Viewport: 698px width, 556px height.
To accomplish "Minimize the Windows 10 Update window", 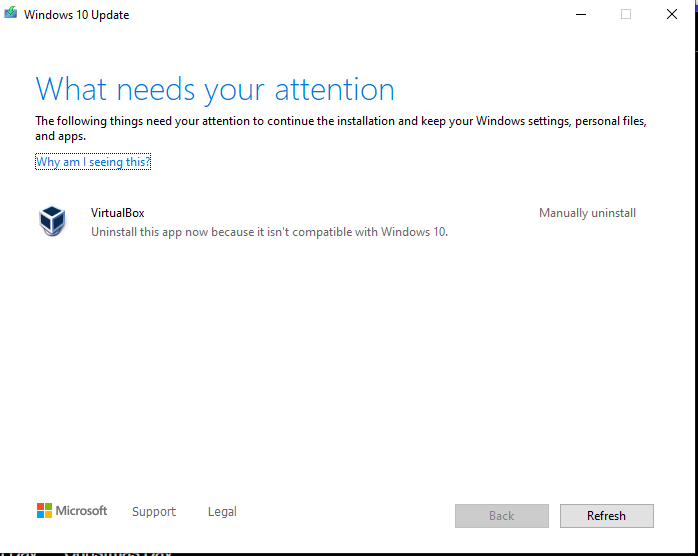I will click(581, 14).
